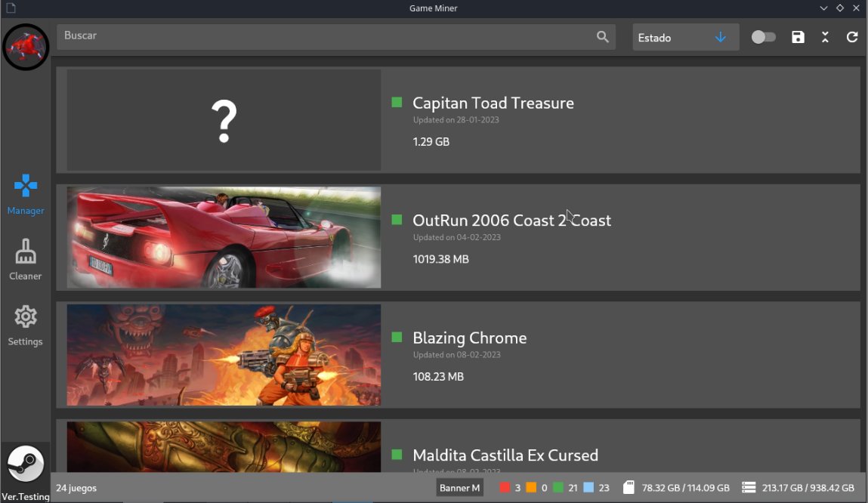Click the orange status filter square
This screenshot has width=868, height=503.
click(531, 487)
